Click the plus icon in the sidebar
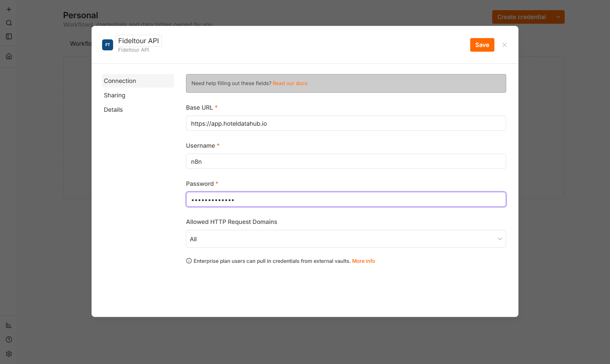Screen dimensions: 610x364 coord(9,9)
